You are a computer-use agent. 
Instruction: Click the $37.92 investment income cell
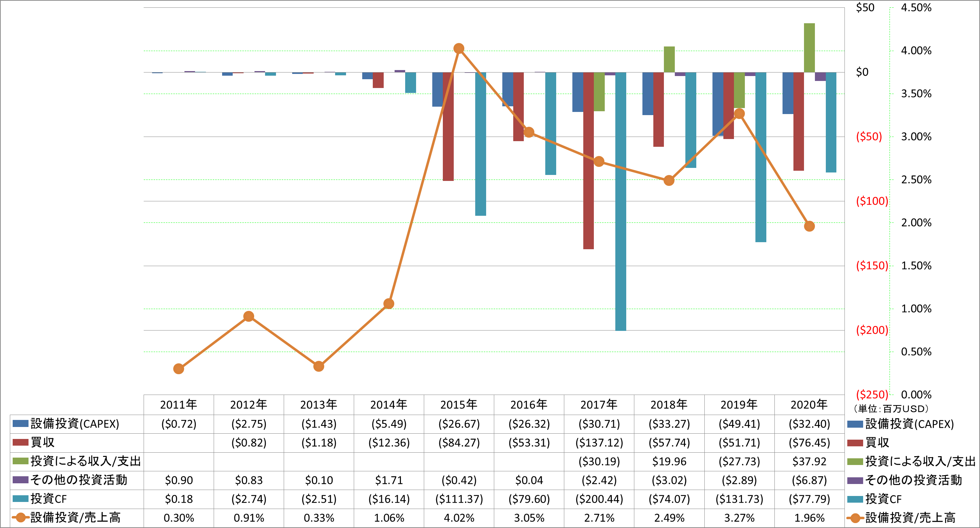[809, 461]
